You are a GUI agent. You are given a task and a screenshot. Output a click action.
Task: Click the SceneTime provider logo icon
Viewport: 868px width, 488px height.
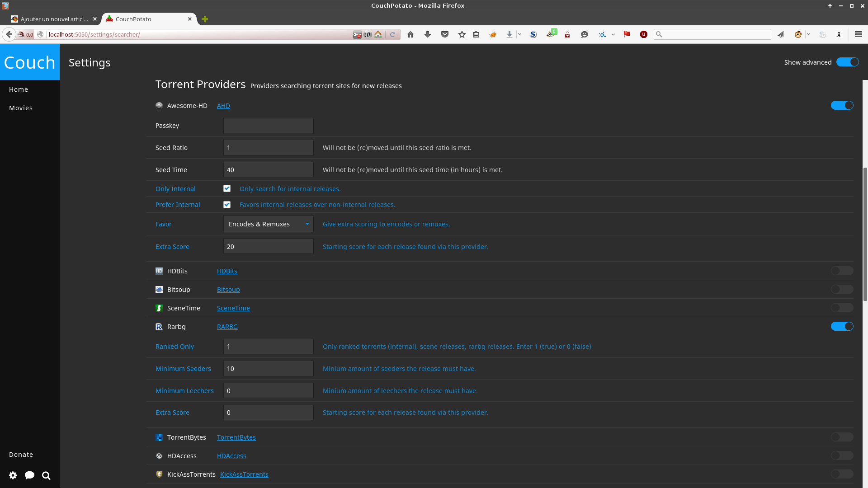coord(159,308)
